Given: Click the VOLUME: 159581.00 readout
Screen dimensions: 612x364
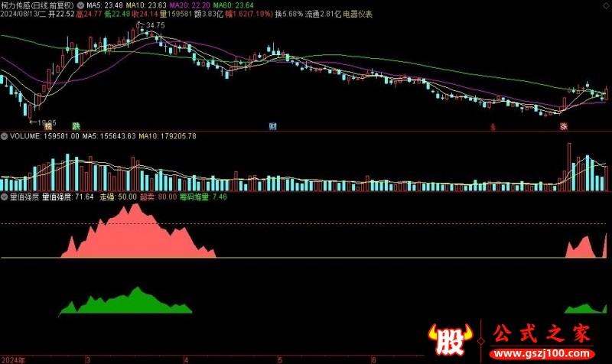Looking at the screenshot, I should click(44, 136).
